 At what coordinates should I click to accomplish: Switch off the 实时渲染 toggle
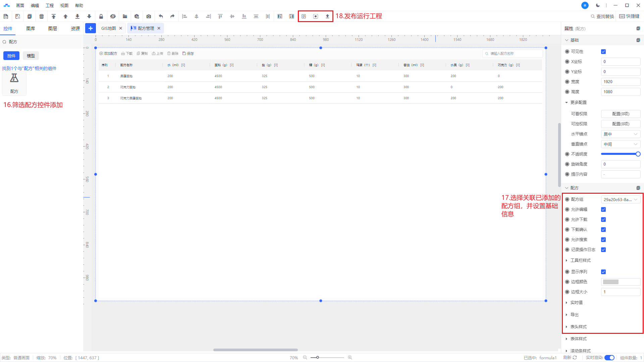point(609,358)
